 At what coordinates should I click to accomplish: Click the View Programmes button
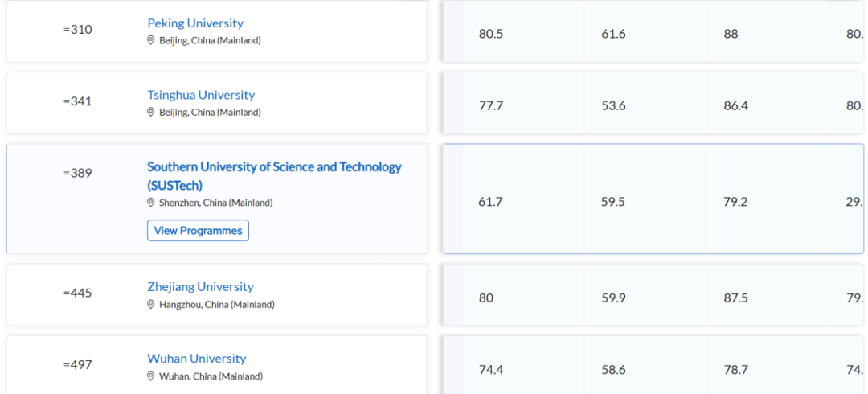click(199, 231)
